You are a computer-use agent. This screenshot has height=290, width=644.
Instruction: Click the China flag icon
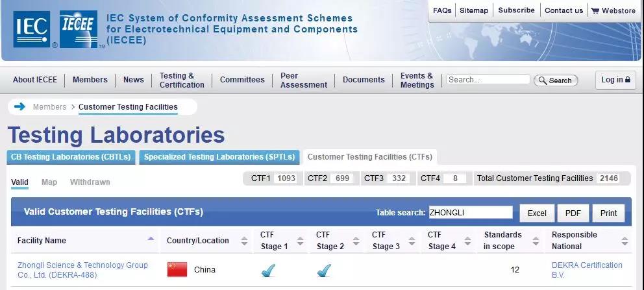click(x=177, y=269)
